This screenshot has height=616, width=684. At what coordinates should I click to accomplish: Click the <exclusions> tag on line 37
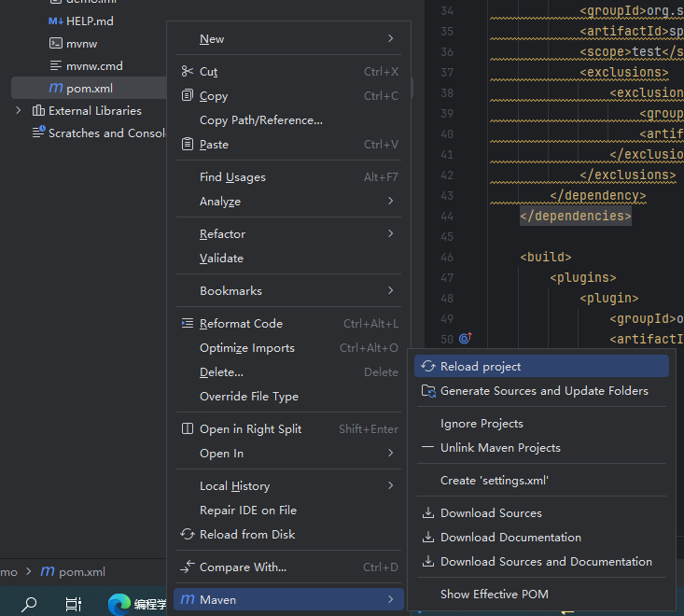tap(623, 72)
